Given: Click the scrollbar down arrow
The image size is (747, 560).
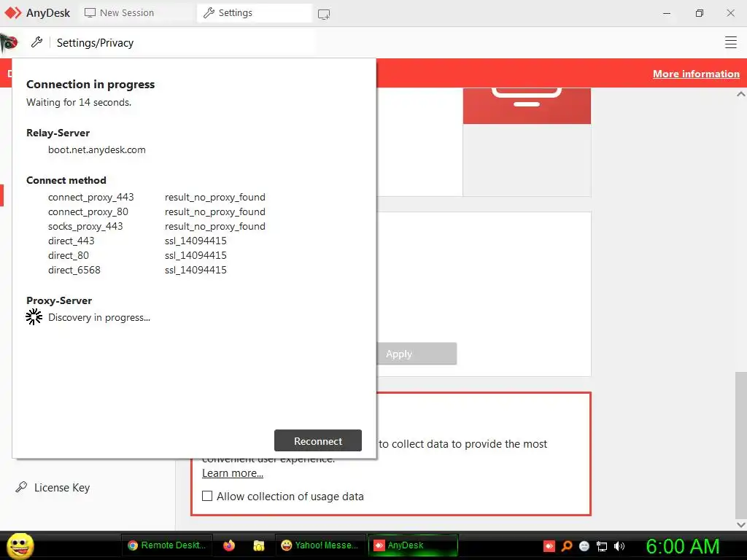Looking at the screenshot, I should (741, 525).
